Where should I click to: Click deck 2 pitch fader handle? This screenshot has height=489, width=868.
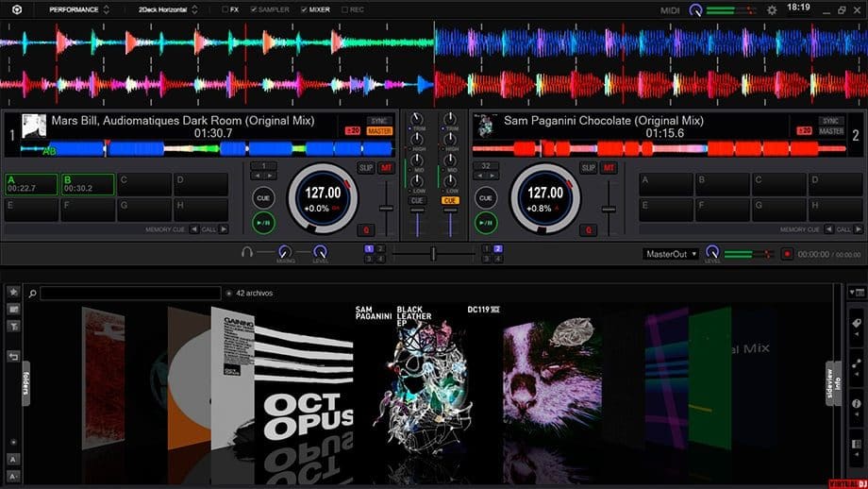609,210
